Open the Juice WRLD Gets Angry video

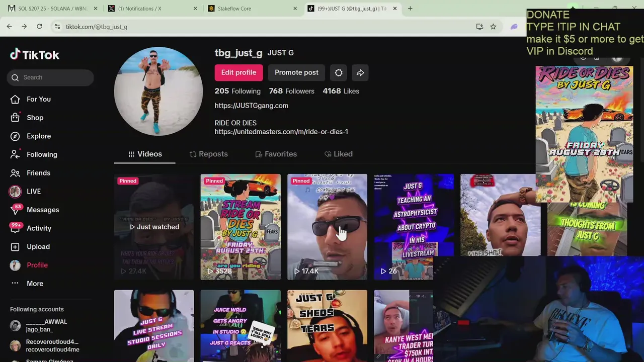tap(240, 326)
